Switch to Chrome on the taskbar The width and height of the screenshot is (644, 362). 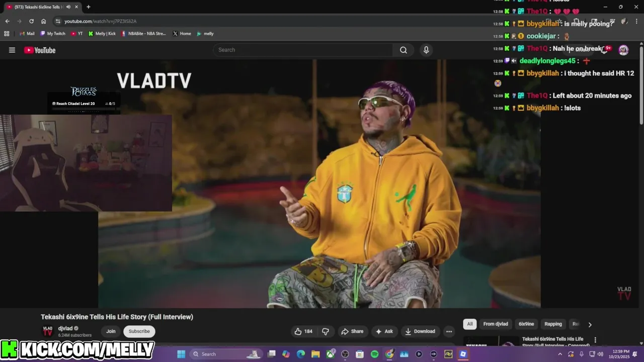[389, 354]
